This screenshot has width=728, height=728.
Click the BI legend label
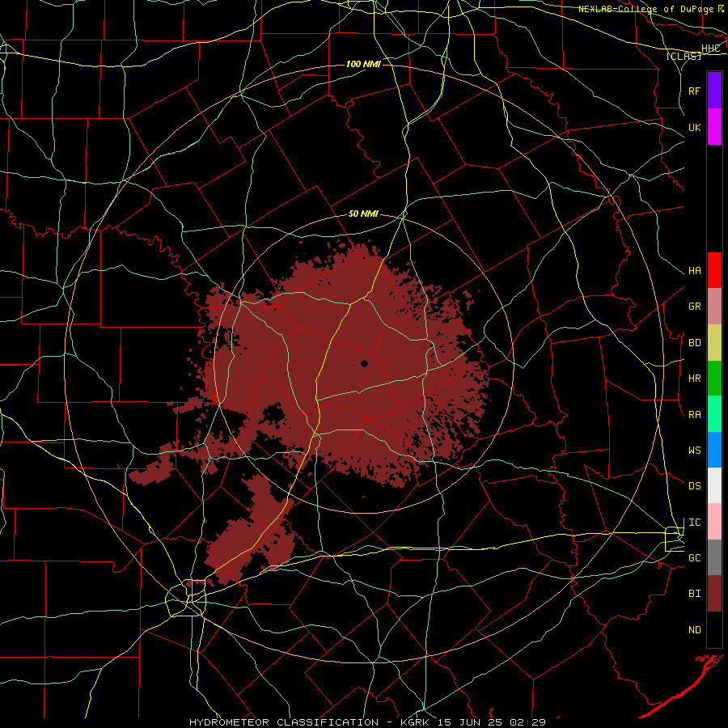coord(694,594)
